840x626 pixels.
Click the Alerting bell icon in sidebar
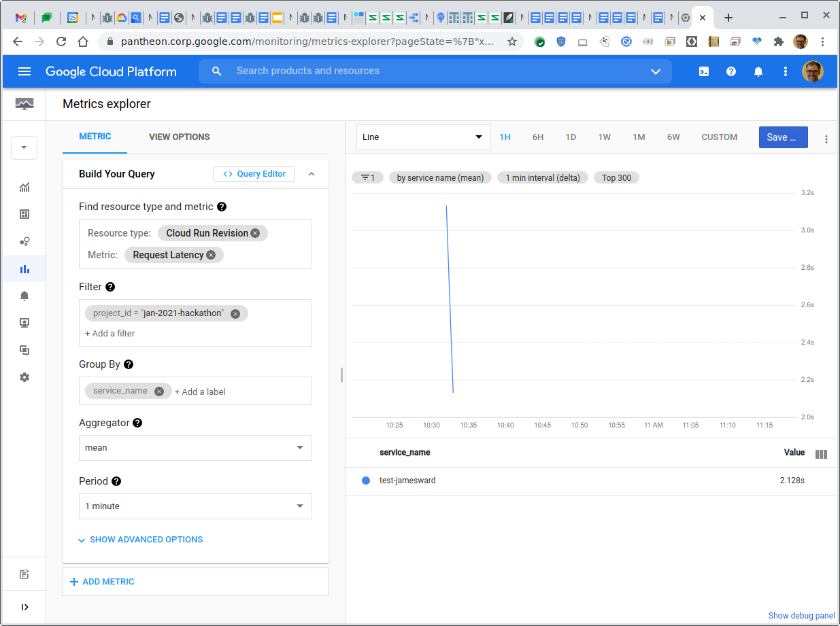click(x=24, y=296)
